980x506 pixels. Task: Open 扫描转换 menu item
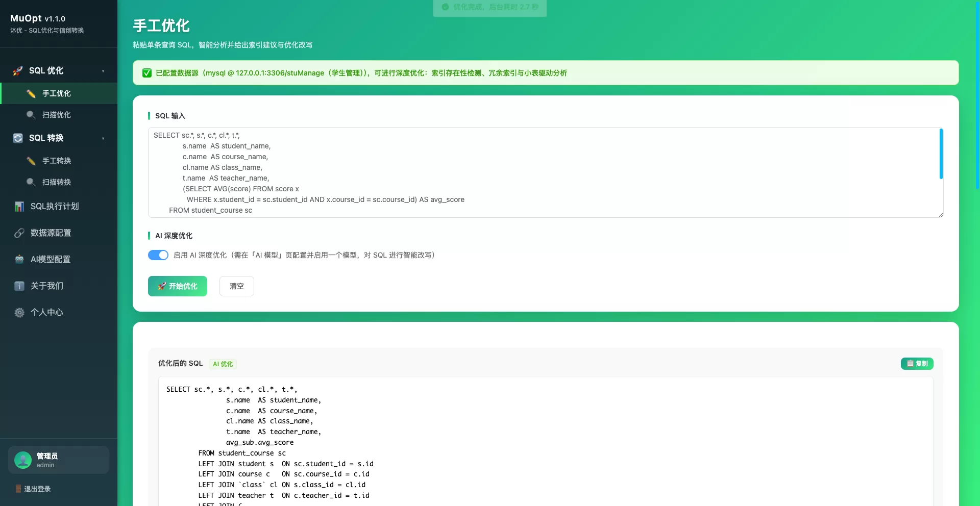59,182
